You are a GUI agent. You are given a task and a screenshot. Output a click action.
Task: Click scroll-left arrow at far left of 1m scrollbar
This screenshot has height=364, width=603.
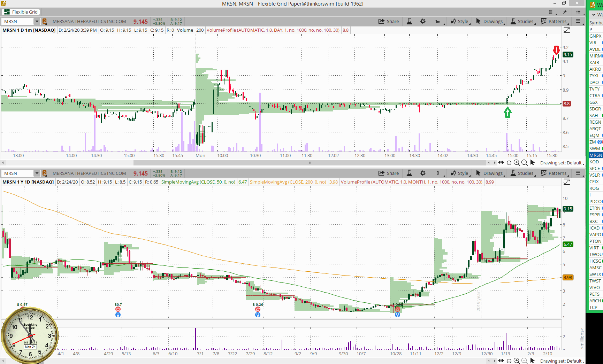3,163
